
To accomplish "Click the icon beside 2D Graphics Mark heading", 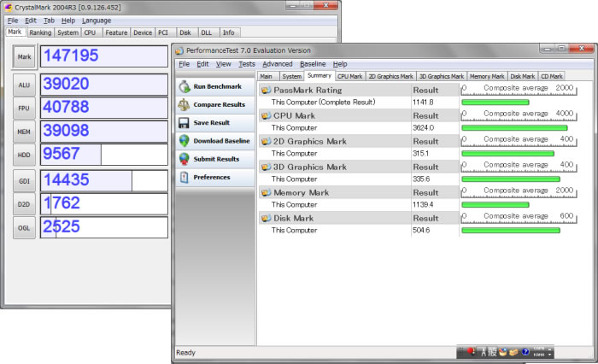I will 266,141.
